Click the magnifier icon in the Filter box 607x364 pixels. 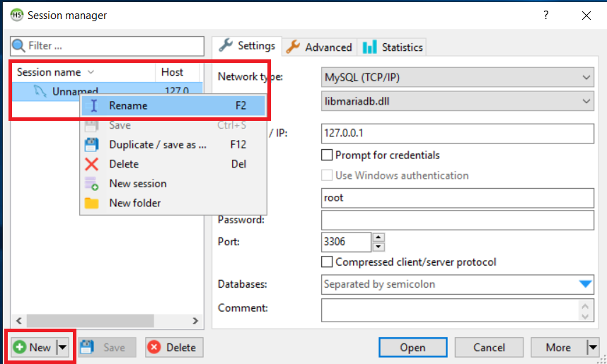(18, 46)
